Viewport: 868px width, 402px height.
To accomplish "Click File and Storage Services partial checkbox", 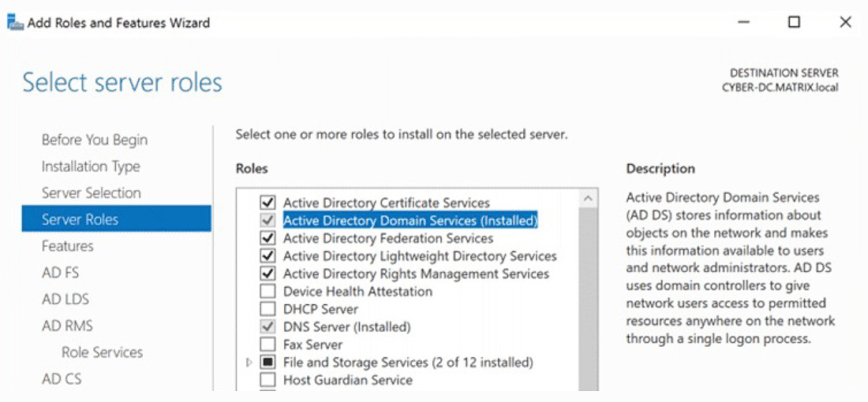I will (x=268, y=363).
